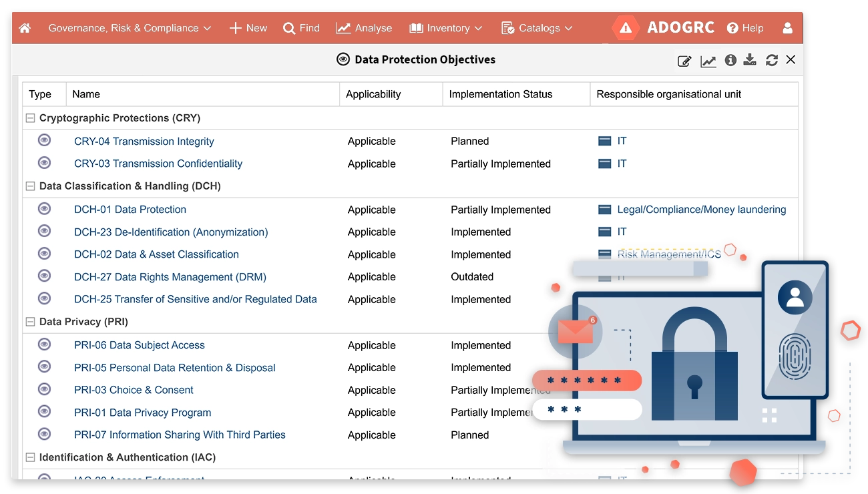Click eye icon for PRI-05 Retention & Disposal
868x494 pixels.
pos(44,366)
